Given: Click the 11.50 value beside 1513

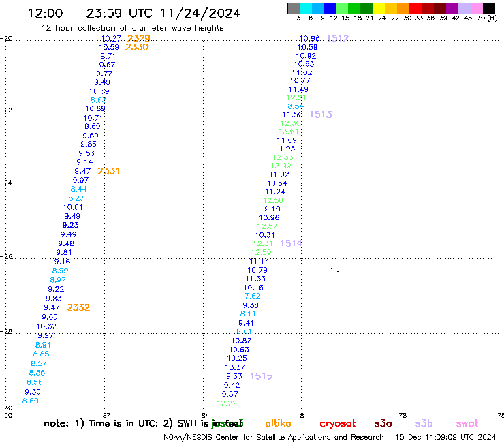Looking at the screenshot, I should point(292,114).
